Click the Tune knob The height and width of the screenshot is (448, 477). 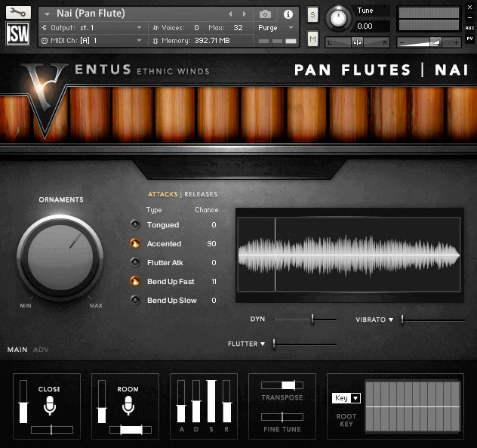(338, 18)
